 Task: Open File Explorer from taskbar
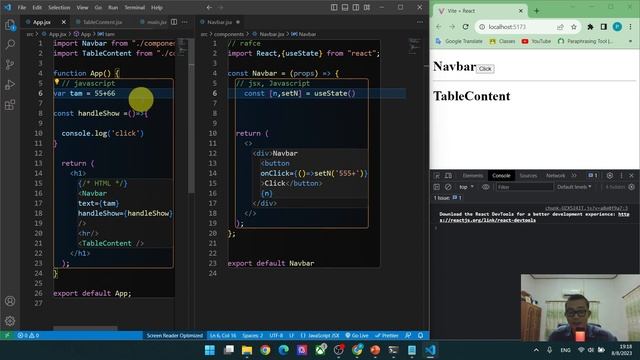point(247,350)
